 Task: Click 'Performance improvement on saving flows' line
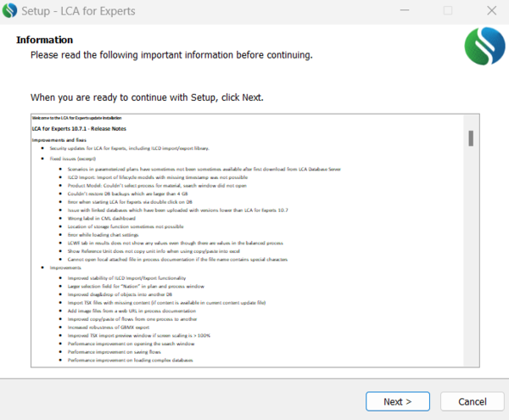[x=114, y=352]
